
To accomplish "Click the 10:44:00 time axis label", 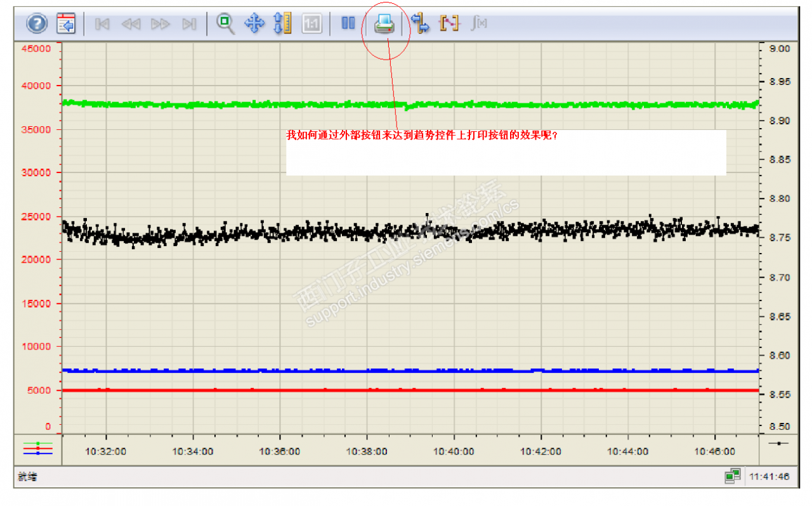I will [x=627, y=451].
